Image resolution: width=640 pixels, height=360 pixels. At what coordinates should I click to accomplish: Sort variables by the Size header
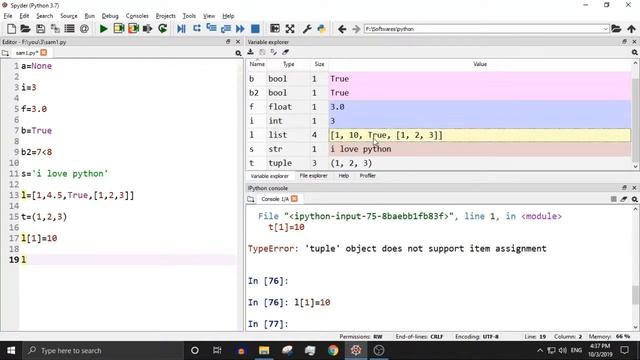(x=319, y=64)
